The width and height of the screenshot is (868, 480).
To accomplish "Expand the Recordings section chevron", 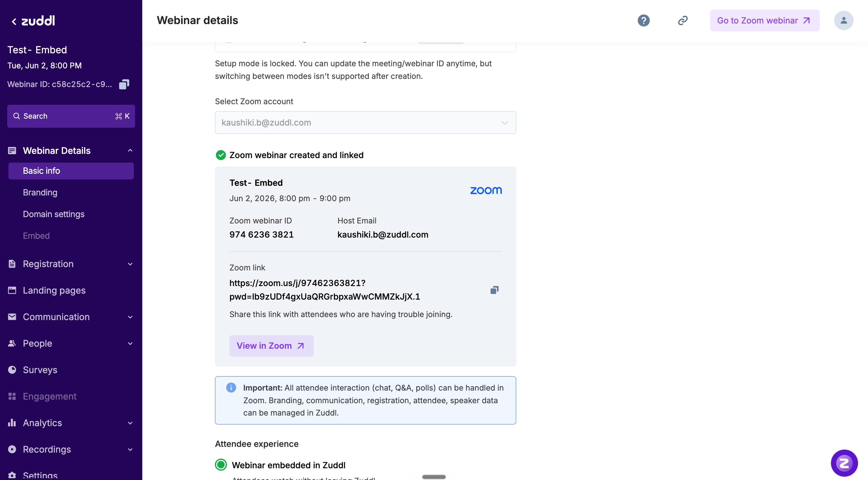I will click(130, 449).
